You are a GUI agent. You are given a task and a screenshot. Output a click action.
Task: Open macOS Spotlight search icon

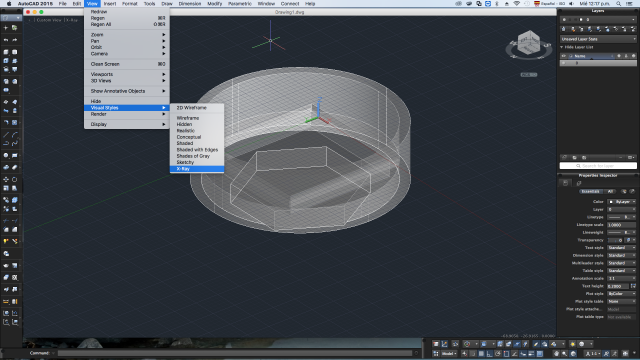click(x=619, y=4)
